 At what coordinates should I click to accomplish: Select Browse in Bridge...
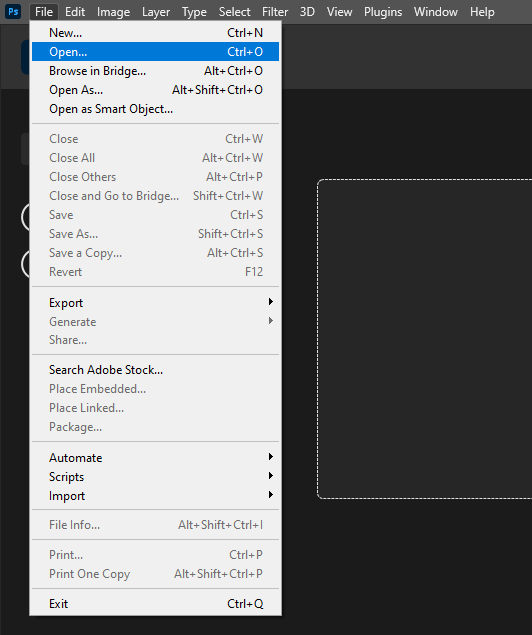155,71
